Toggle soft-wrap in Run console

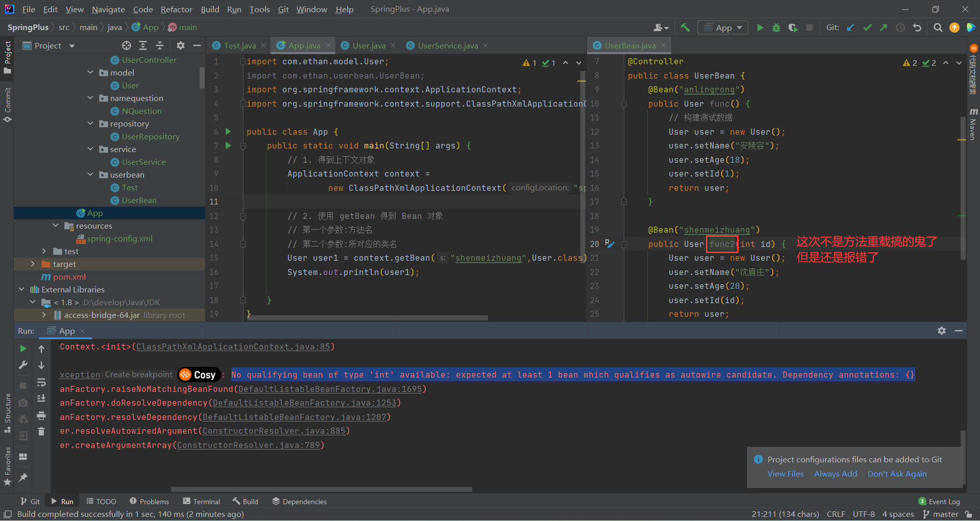[41, 382]
